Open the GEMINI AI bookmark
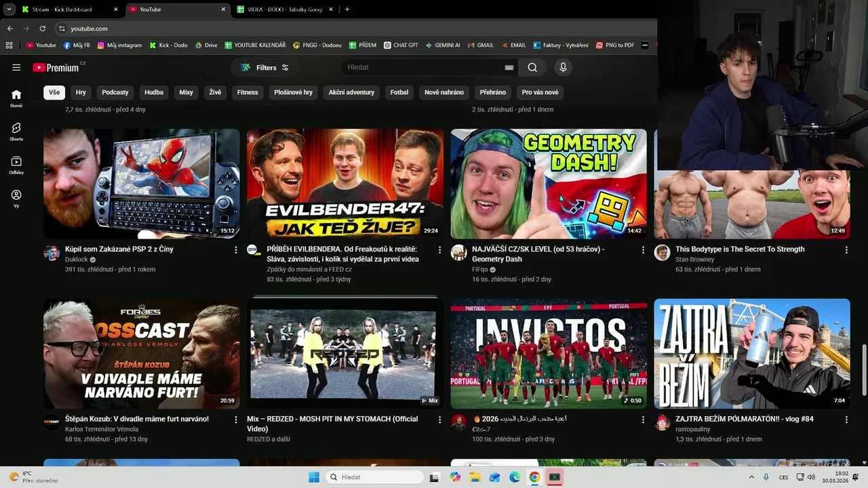The image size is (868, 488). tap(443, 45)
